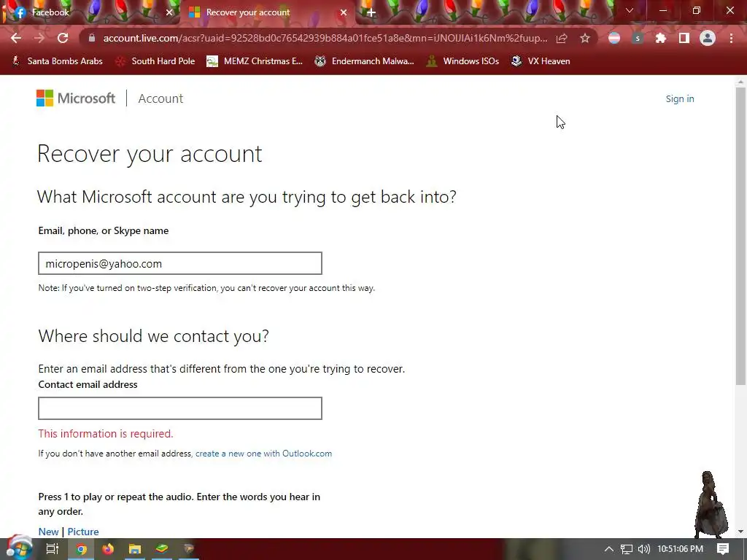Open the Chrome three-dot menu
747x560 pixels.
731,38
